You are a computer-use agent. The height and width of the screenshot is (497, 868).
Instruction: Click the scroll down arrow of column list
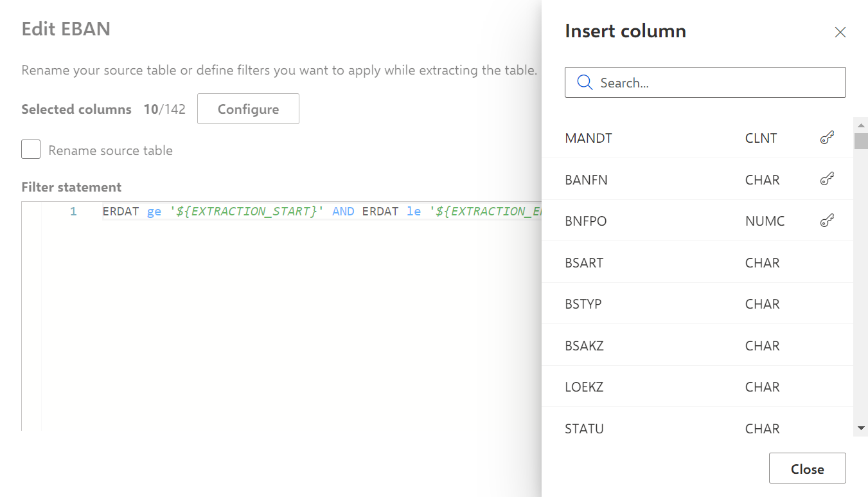coord(861,428)
